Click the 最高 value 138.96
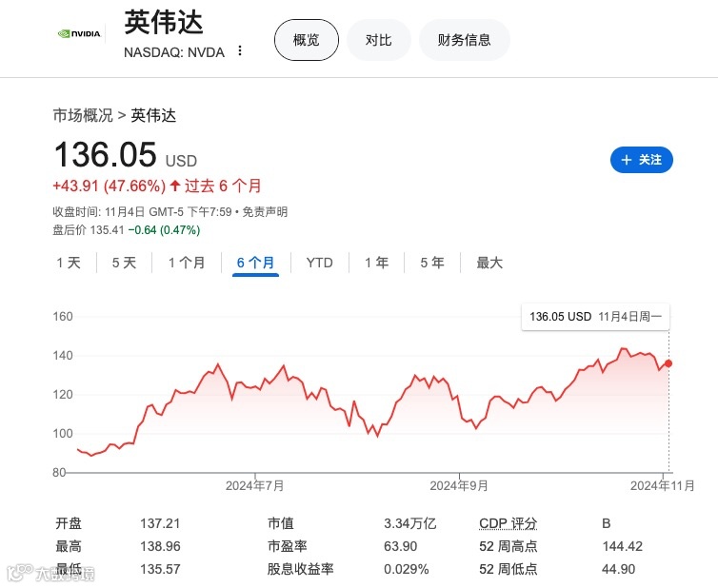Screen dimensions: 718x588 160,546
